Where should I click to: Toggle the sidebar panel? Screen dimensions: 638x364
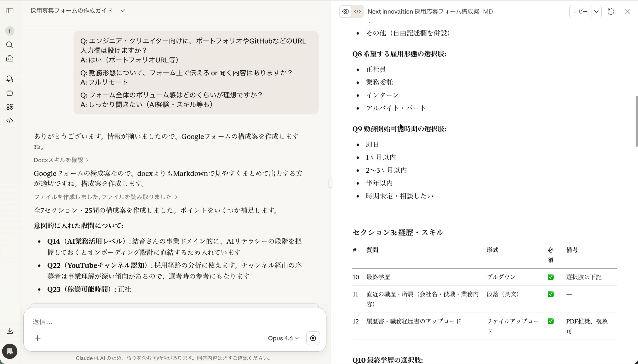tap(10, 11)
